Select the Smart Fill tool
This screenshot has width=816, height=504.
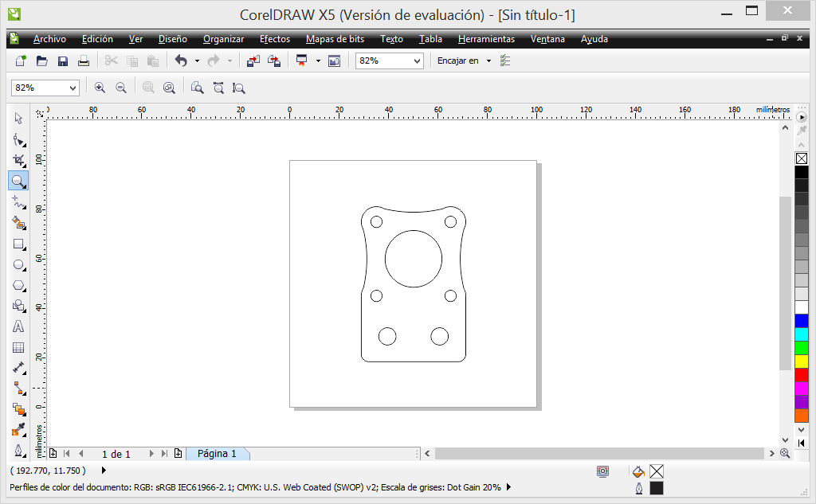[x=18, y=223]
